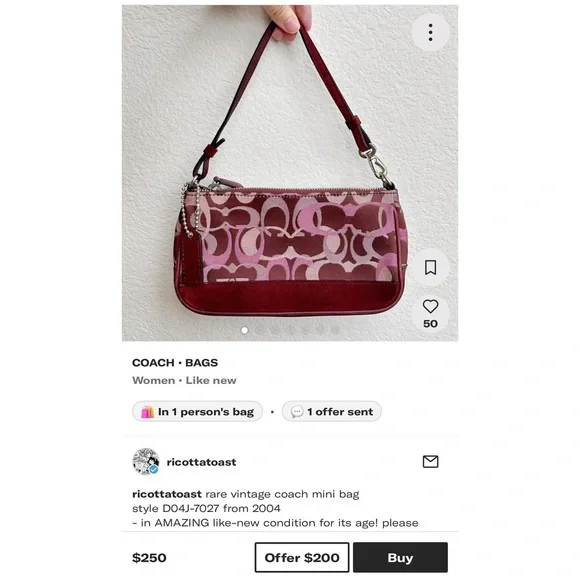Select the 'In 1 person's bag' chip
580x580 pixels.
pyautogui.click(x=197, y=412)
